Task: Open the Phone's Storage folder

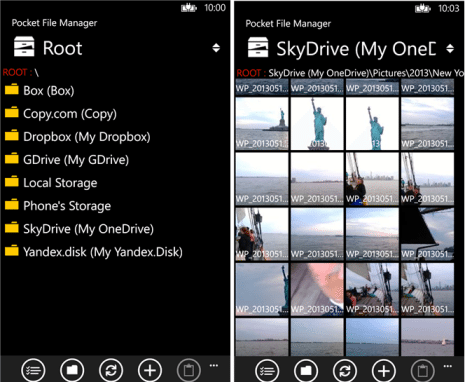Action: coord(58,205)
